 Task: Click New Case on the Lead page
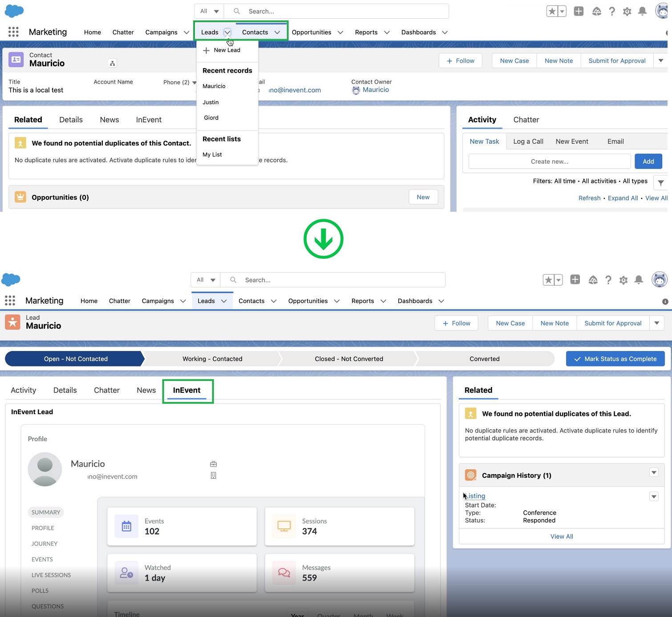point(510,323)
